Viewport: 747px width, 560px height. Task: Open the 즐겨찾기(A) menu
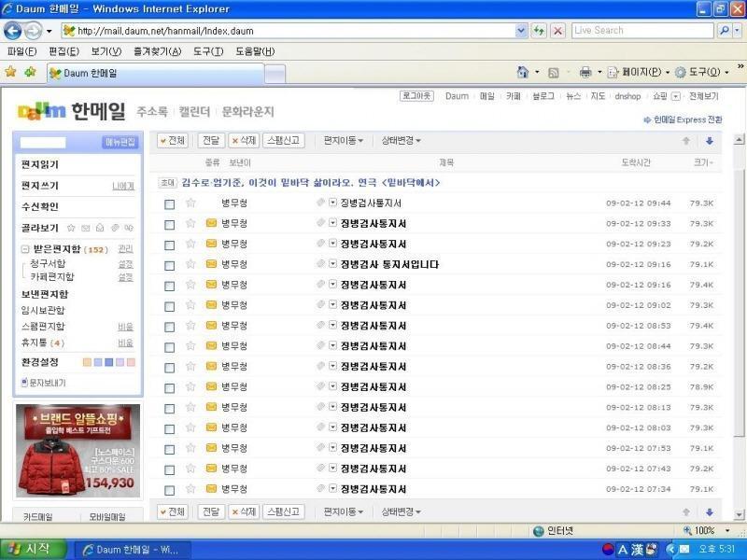click(x=157, y=51)
